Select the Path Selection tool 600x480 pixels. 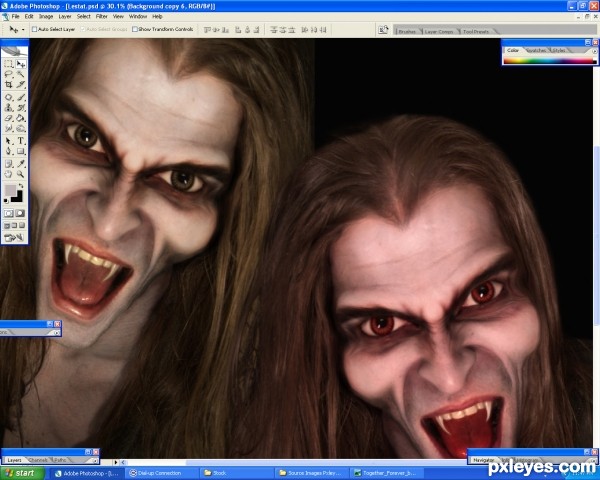(8, 141)
